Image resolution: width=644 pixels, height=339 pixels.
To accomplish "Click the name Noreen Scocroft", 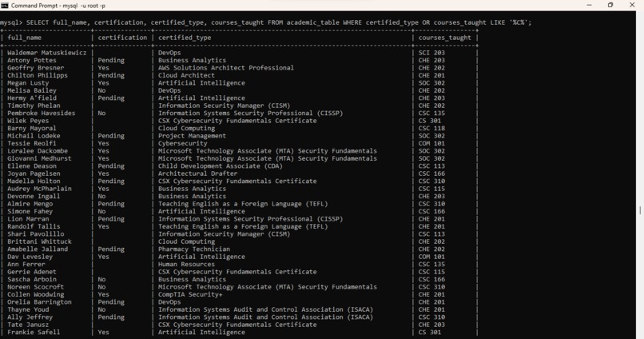I will [x=35, y=287].
